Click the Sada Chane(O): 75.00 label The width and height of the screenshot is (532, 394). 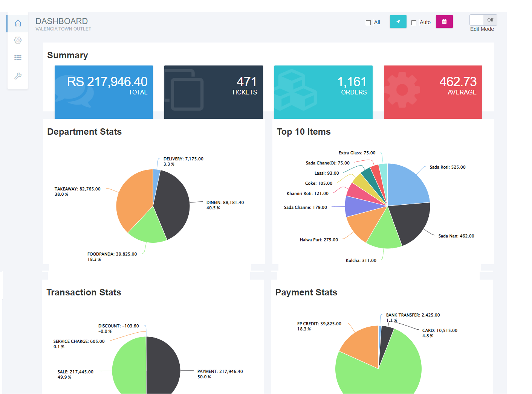coord(327,163)
